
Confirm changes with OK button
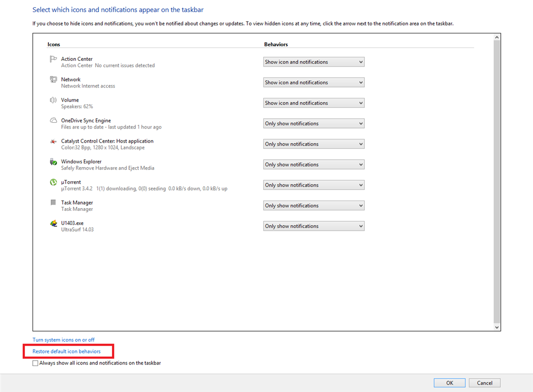449,383
